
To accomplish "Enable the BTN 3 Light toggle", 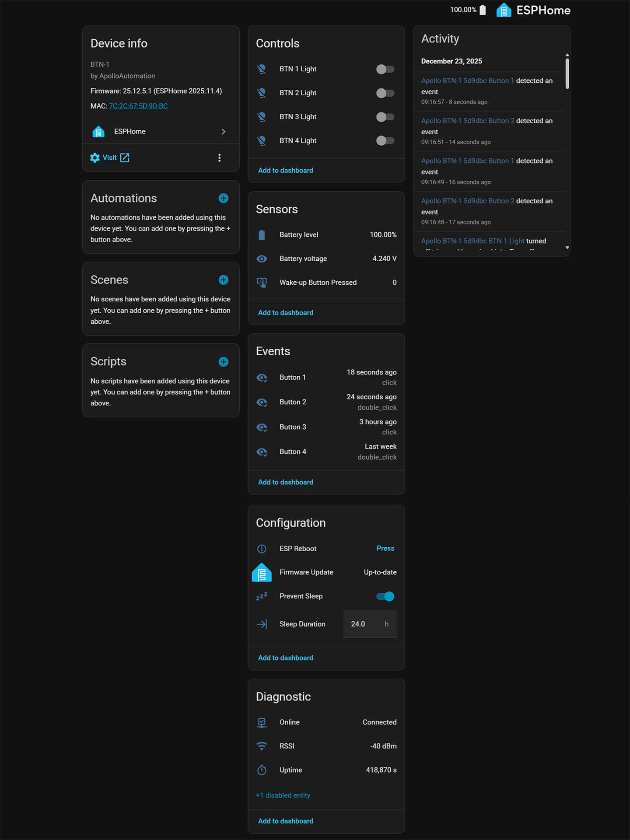I will [385, 117].
